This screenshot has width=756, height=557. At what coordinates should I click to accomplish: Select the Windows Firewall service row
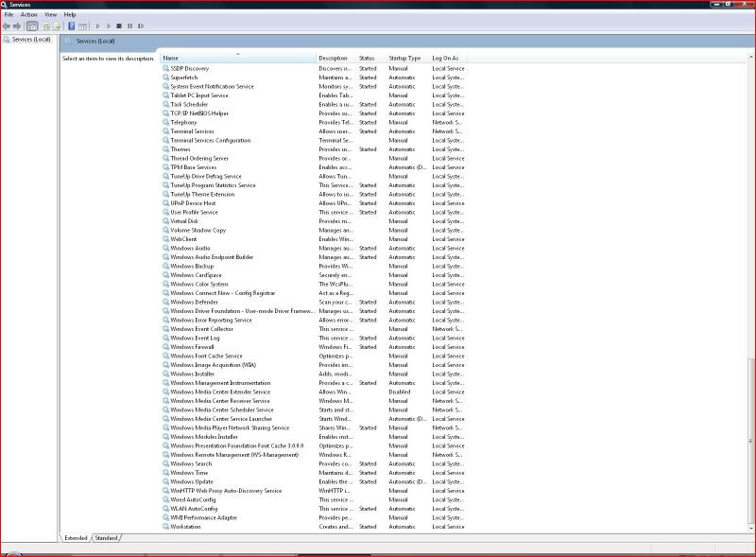click(192, 347)
